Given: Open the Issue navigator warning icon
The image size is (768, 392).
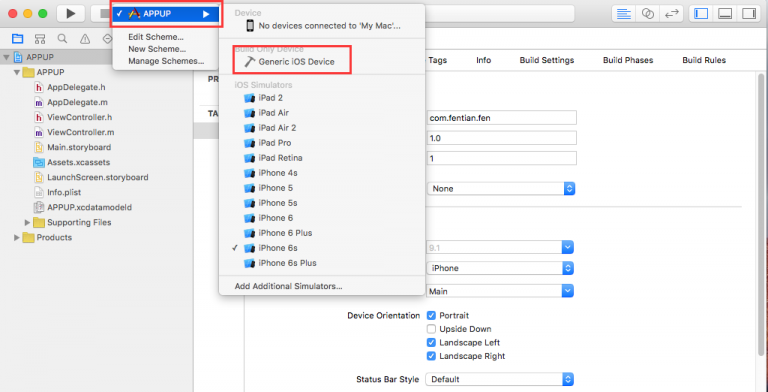Looking at the screenshot, I should (x=85, y=39).
